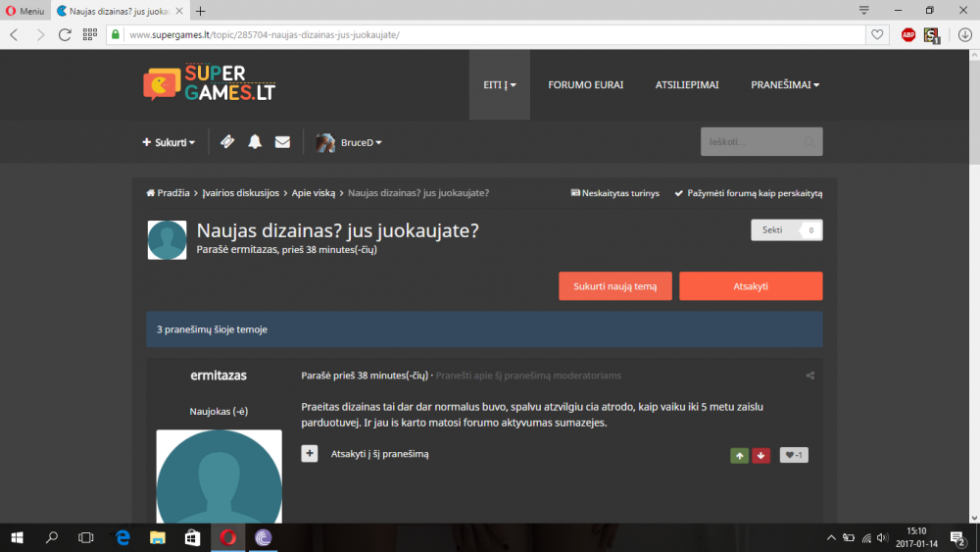Image resolution: width=980 pixels, height=552 pixels.
Task: Open FORUMO EURAI menu item
Action: [x=586, y=85]
